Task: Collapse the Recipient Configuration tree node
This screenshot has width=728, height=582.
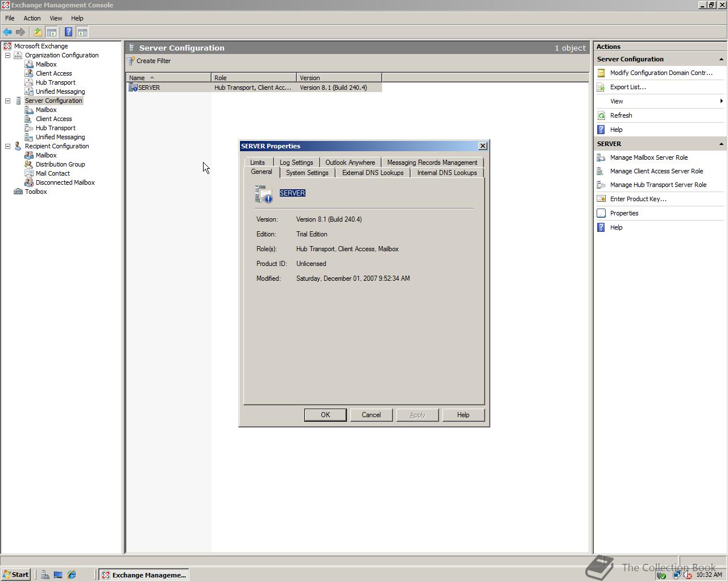Action: click(x=8, y=146)
